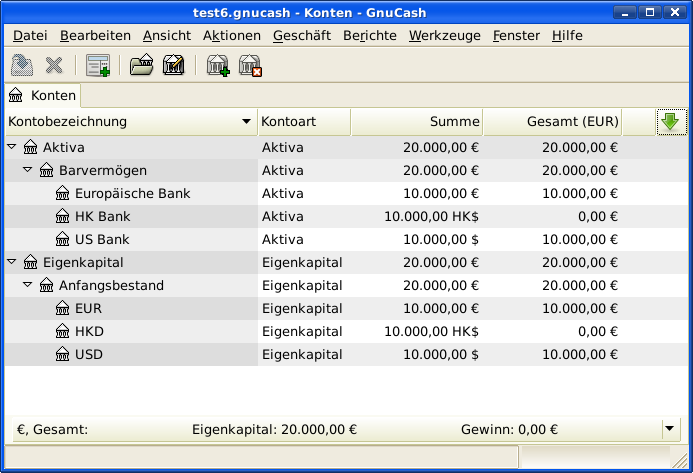Click the save file toolbar icon
Image resolution: width=693 pixels, height=473 pixels.
21,66
